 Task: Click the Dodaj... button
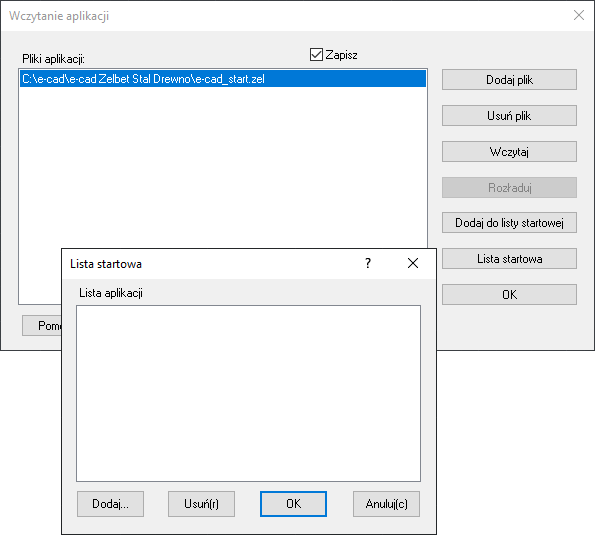coord(110,504)
